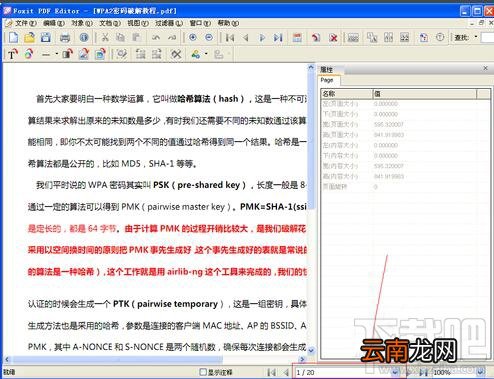Viewport: 494px width, 379px height.
Task: Click the Cut scissors icon
Action: click(x=105, y=38)
